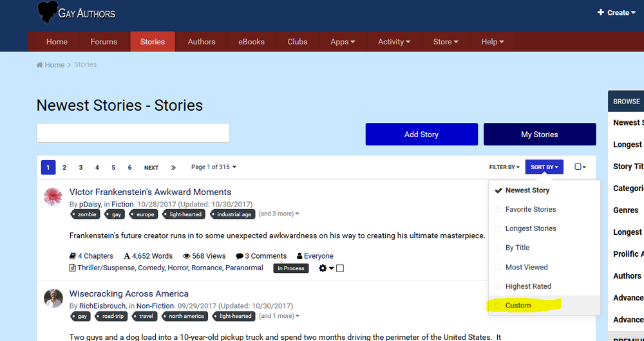Image resolution: width=644 pixels, height=341 pixels.
Task: Expand the Store menu
Action: tap(446, 41)
